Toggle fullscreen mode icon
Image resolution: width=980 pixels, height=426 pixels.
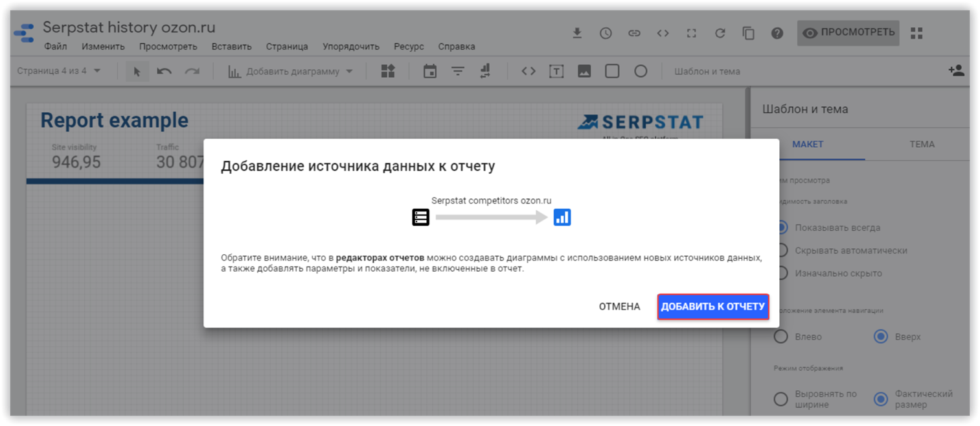tap(691, 33)
